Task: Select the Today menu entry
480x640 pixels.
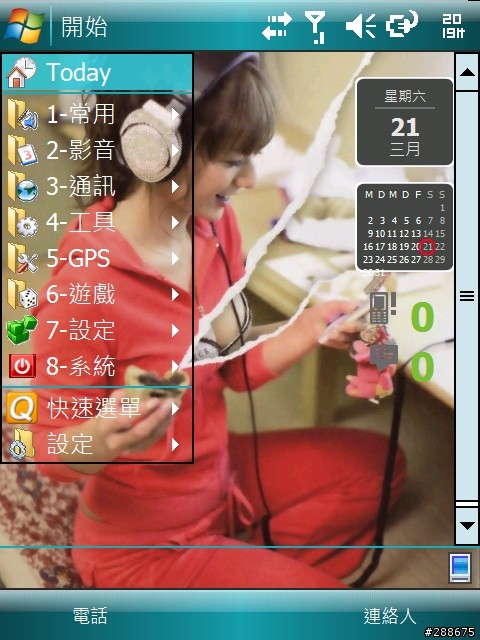Action: point(97,72)
